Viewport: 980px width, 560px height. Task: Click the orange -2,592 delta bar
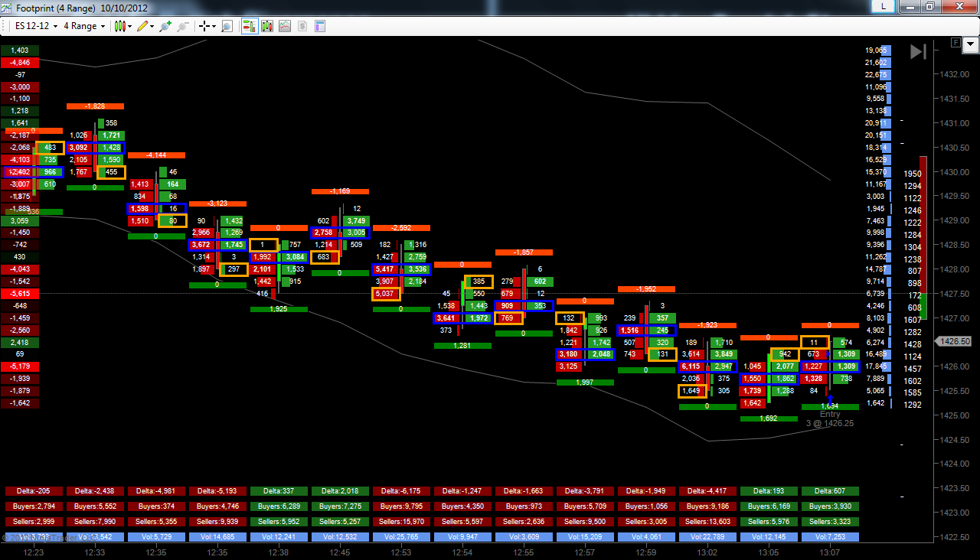coord(401,228)
